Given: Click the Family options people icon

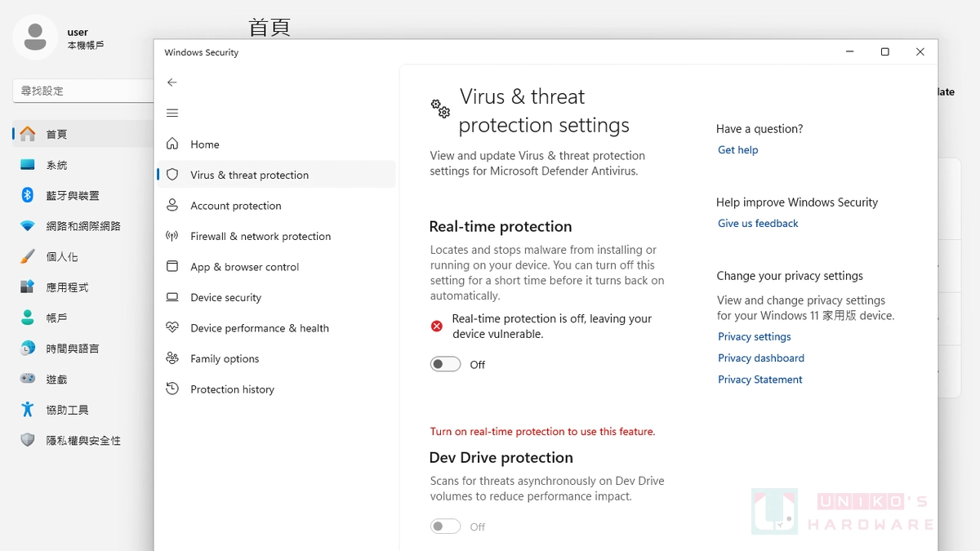Looking at the screenshot, I should 172,358.
